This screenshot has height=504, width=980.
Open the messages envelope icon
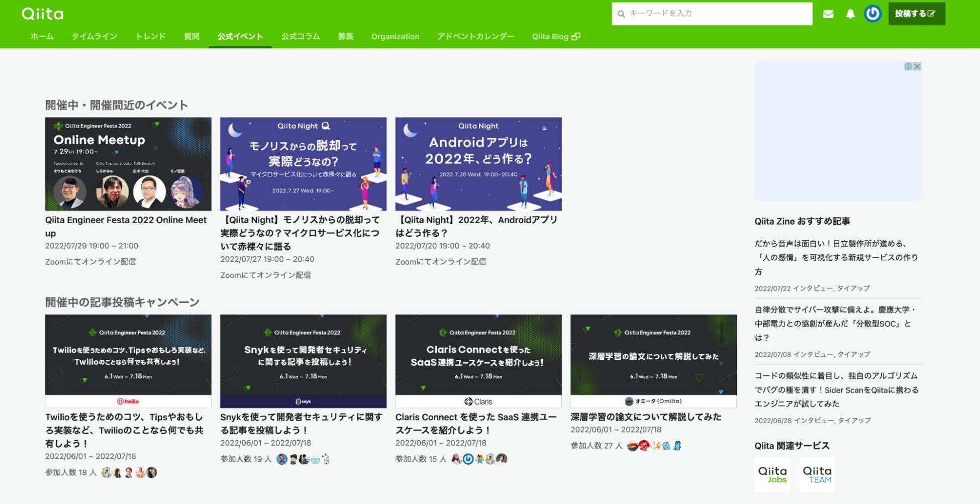828,14
